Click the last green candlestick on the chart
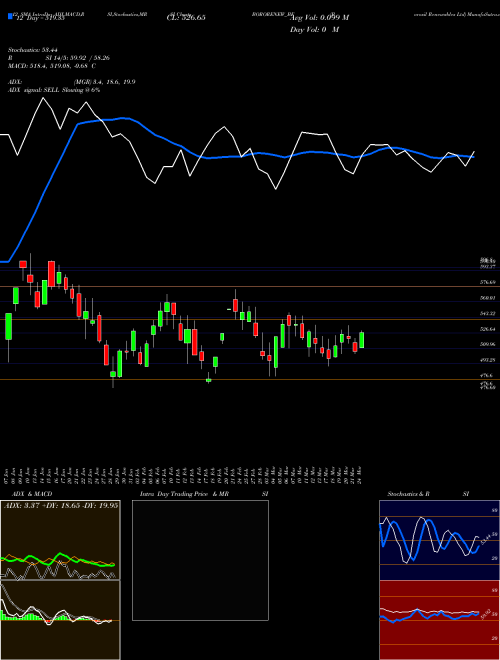Screen dimensions: 500x660 (362, 340)
